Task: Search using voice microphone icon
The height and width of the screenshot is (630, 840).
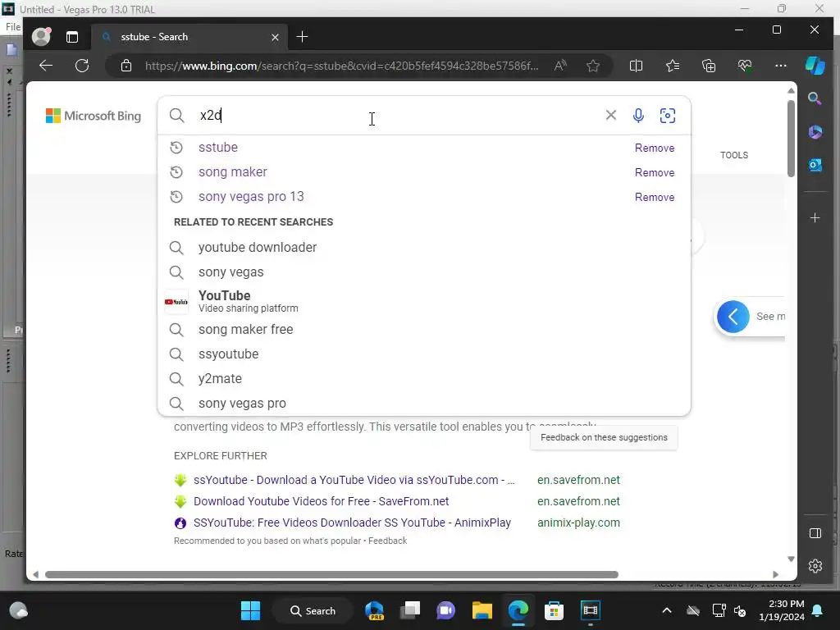Action: pyautogui.click(x=638, y=115)
